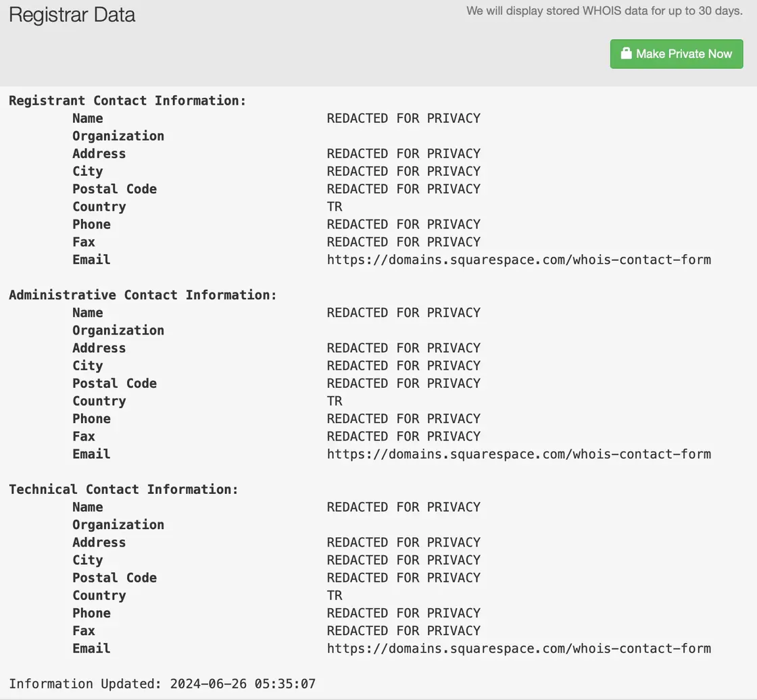Select the Technical Contact Information heading

[124, 489]
